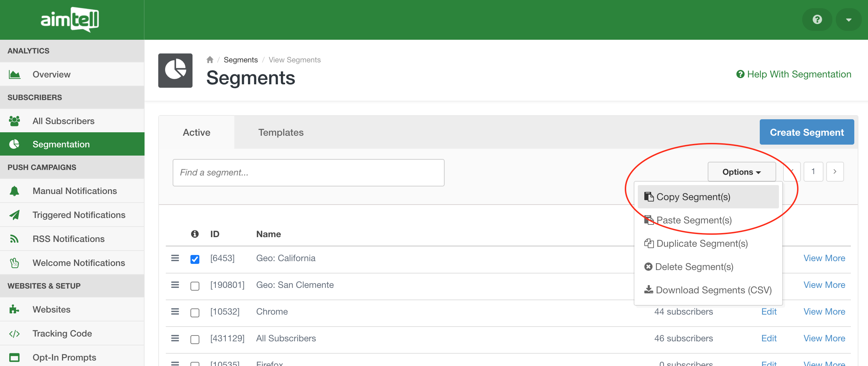
Task: Go to next page with right chevron
Action: [835, 172]
